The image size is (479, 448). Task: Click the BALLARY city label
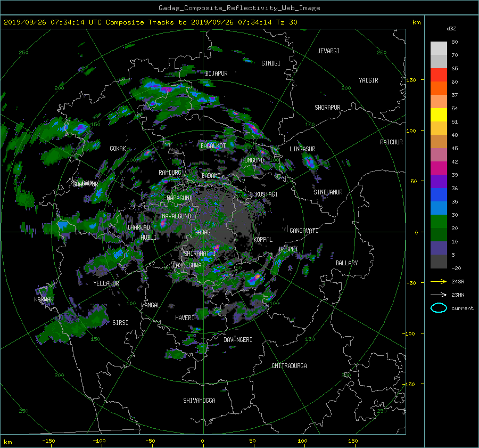(x=346, y=263)
